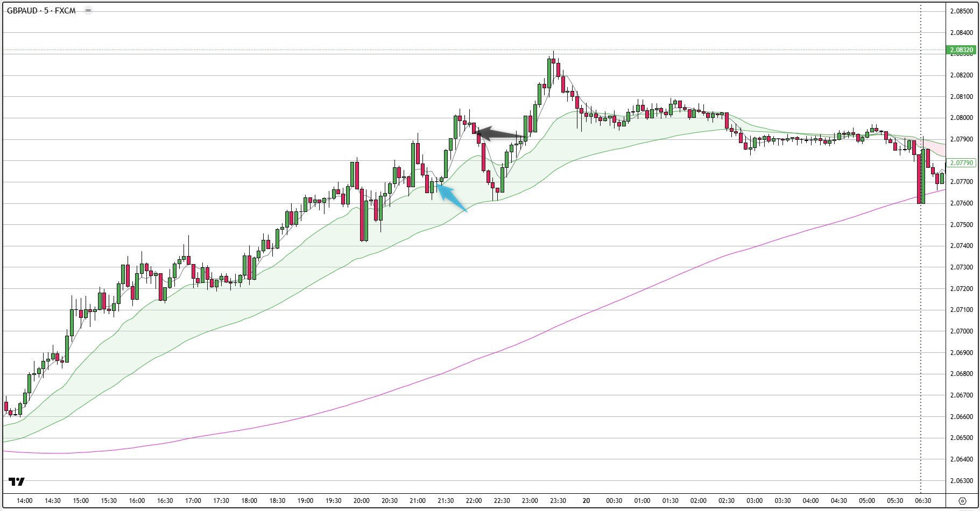Click the 19:30 time axis label

(x=333, y=501)
